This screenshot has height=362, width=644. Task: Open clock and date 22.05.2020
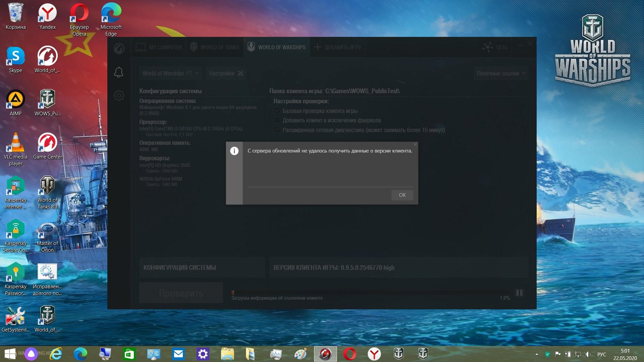pyautogui.click(x=625, y=354)
